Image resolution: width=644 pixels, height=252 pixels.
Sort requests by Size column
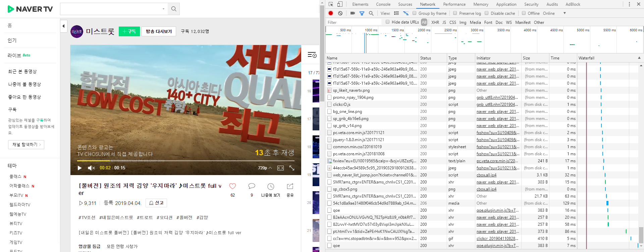pos(535,58)
